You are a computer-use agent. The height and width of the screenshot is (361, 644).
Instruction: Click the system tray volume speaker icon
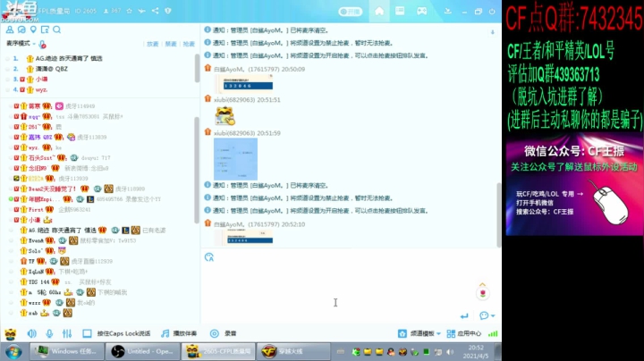point(450,352)
